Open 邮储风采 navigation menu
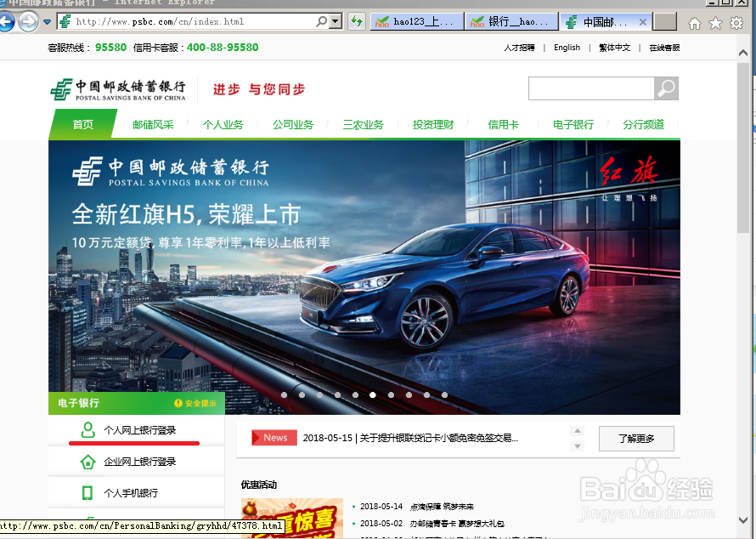Viewport: 756px width, 539px height. pyautogui.click(x=153, y=124)
